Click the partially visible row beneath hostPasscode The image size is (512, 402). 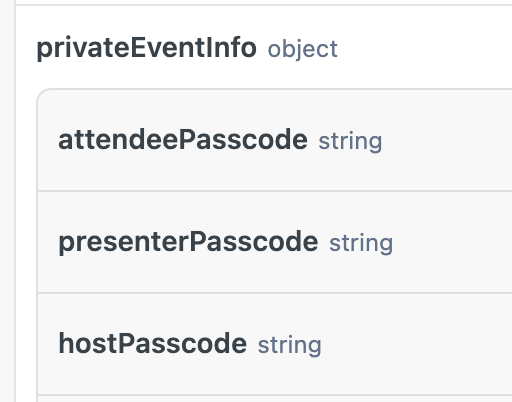(x=275, y=399)
